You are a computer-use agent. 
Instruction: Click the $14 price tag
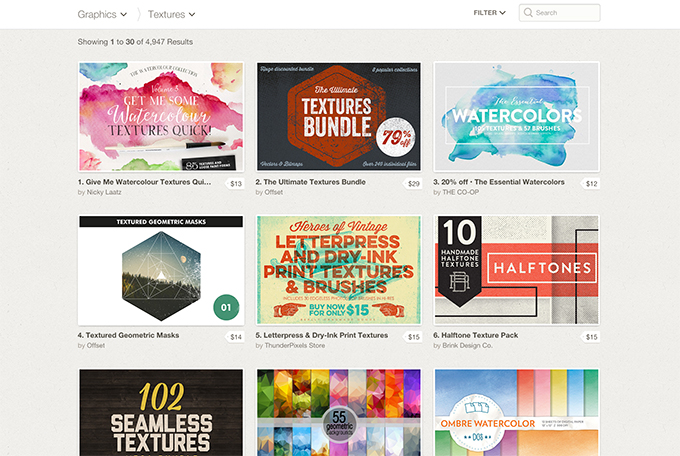[235, 337]
